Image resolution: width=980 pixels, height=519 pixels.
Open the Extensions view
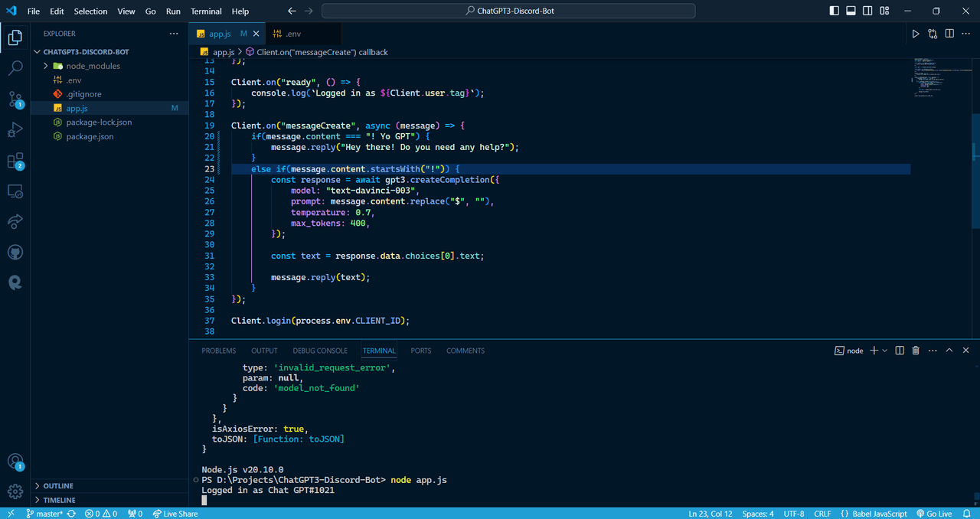point(15,161)
